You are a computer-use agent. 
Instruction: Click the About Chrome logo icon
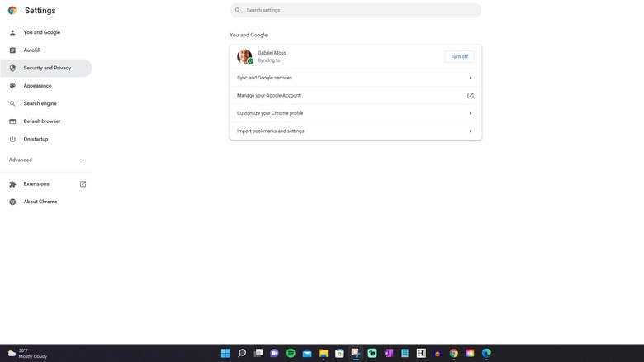12,202
